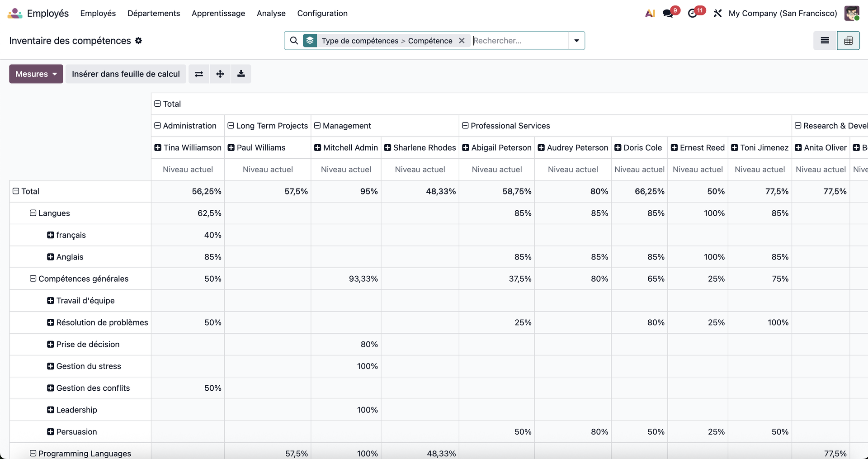Click Insérer dans feuille de calcul

point(126,74)
